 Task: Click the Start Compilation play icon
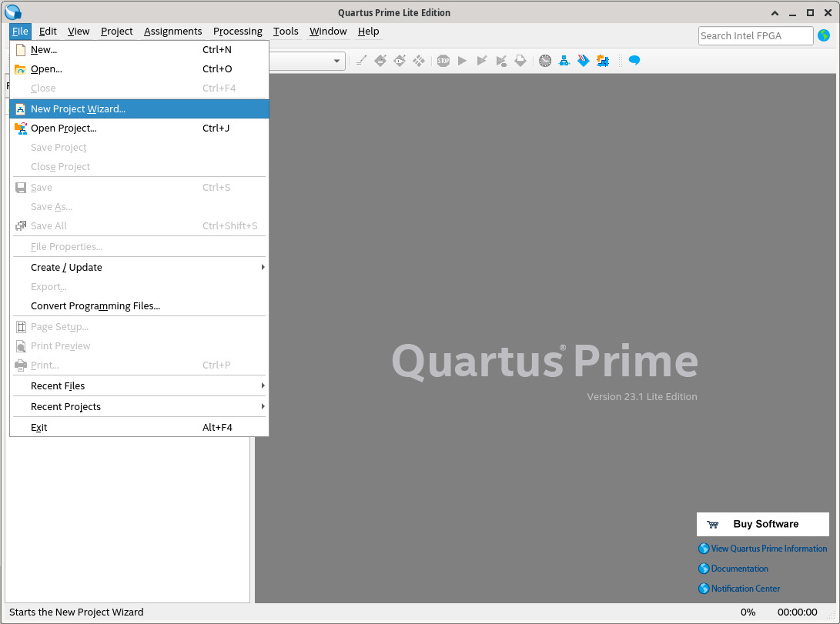coord(462,61)
